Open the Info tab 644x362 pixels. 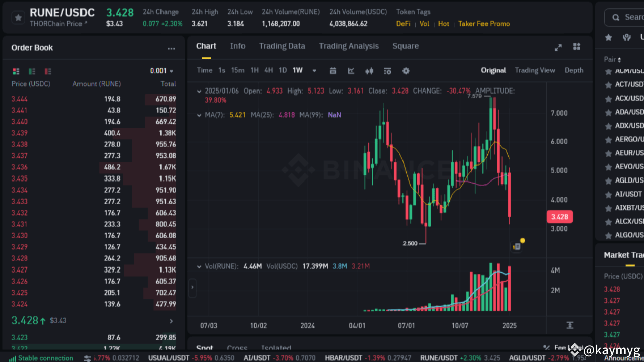237,46
